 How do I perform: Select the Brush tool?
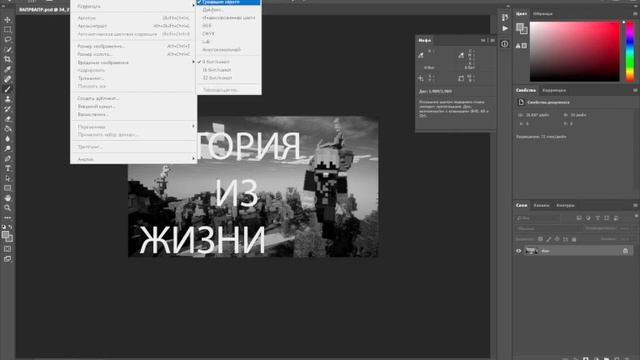[7, 89]
